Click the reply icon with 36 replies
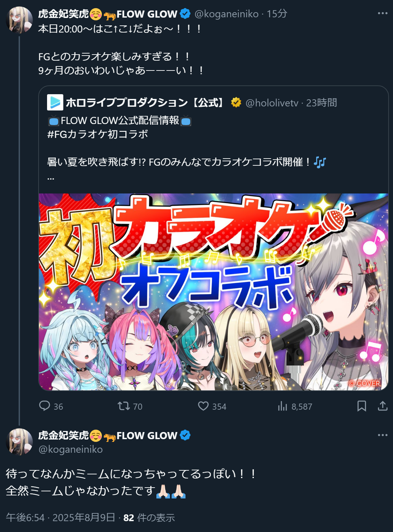Image resolution: width=393 pixels, height=532 pixels. [44, 406]
